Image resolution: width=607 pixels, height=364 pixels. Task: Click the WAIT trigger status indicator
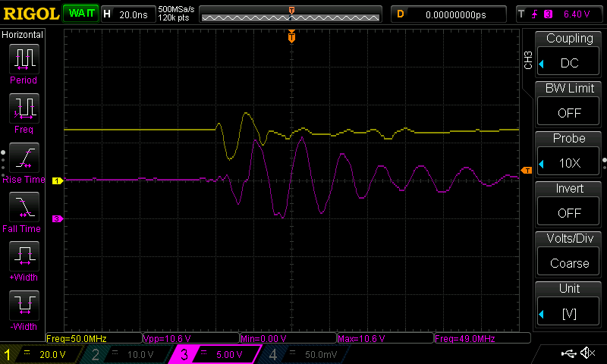click(x=81, y=14)
